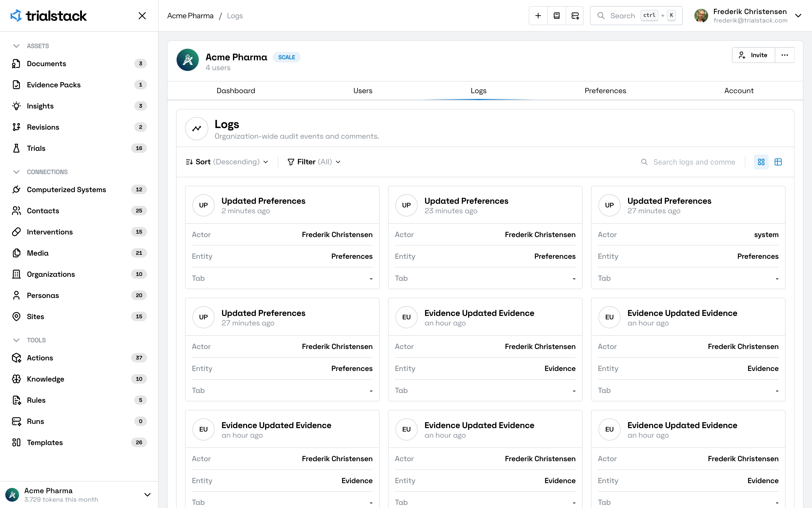Click Acme Pharma in the breadcrumb
Viewport: 812px width, 508px height.
[x=190, y=16]
